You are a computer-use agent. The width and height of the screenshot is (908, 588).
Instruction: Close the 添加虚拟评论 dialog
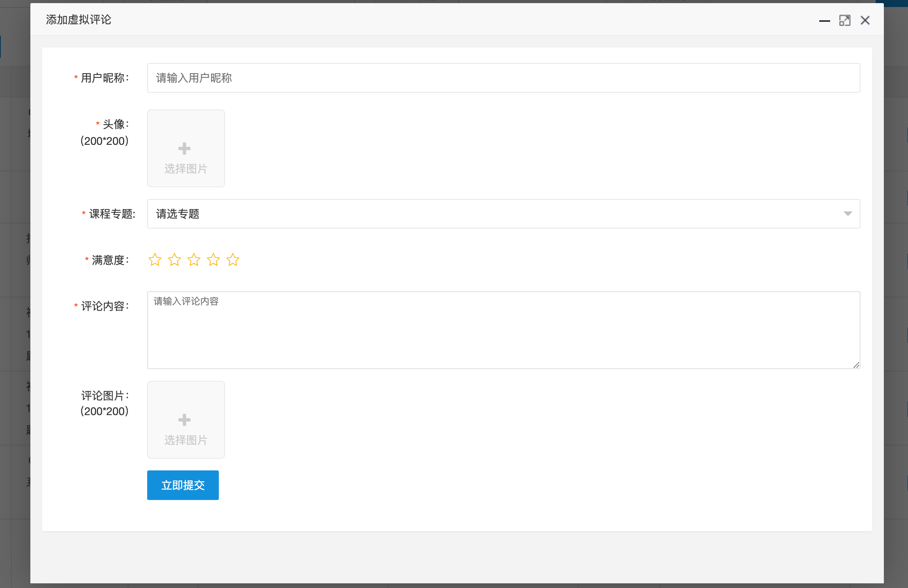pos(865,21)
